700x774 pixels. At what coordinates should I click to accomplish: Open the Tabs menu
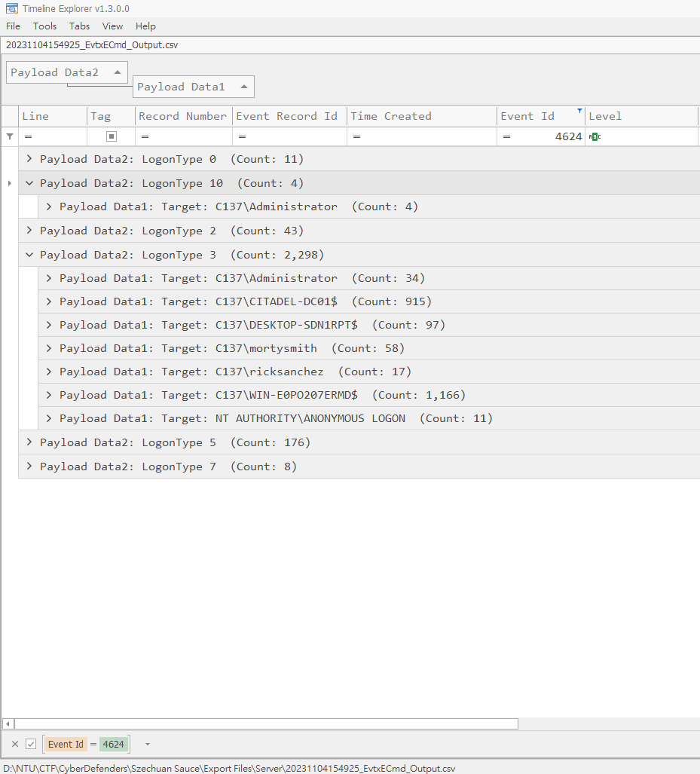79,26
